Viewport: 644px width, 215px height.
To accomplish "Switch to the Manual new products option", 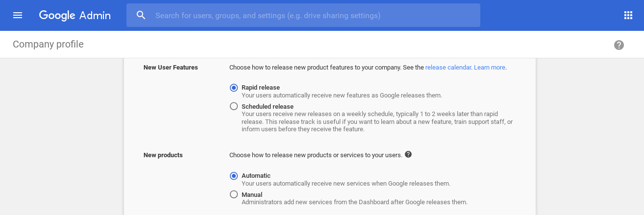I will (234, 194).
